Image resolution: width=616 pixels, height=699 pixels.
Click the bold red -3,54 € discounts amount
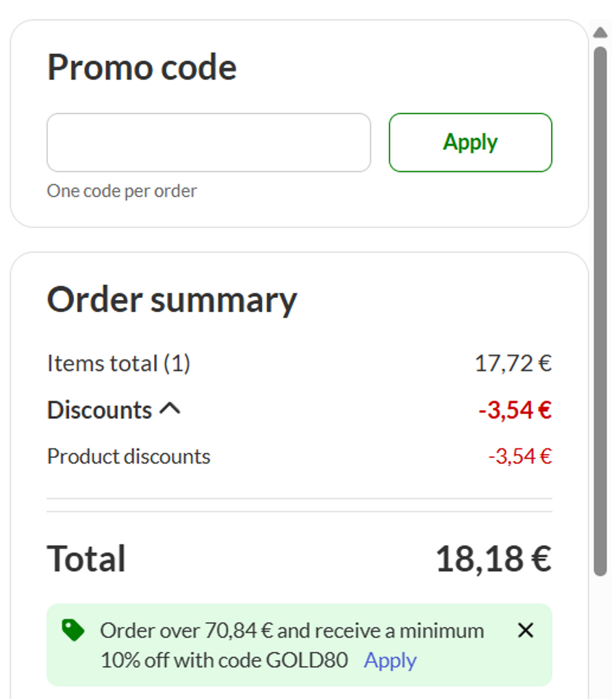515,410
